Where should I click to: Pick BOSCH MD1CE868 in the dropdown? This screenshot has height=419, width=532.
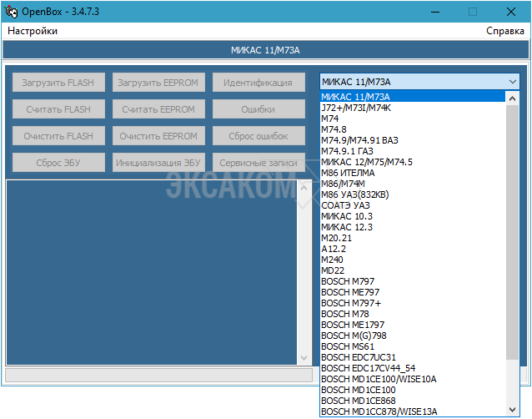tap(359, 401)
